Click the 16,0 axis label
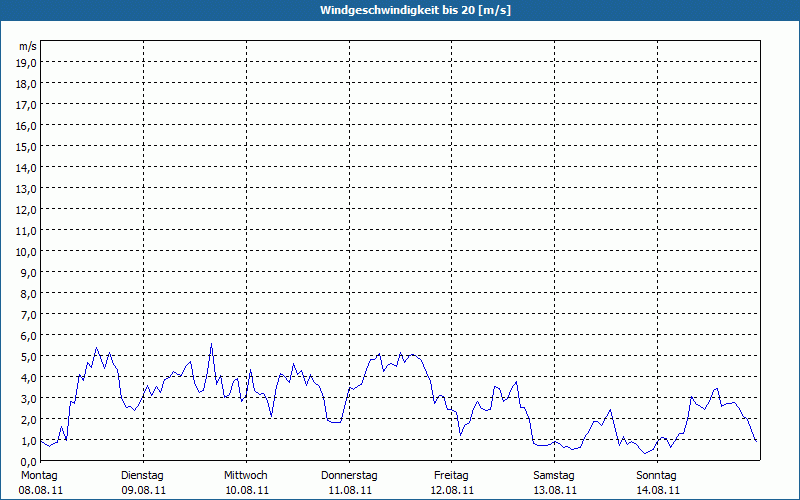This screenshot has height=500, width=800. (26, 126)
